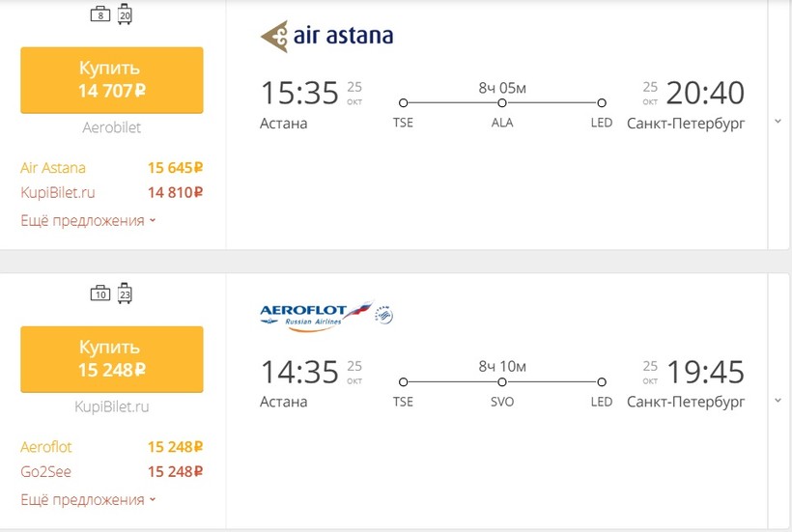Expand Aeroflot flight details chevron
The width and height of the screenshot is (792, 532).
pos(778,401)
